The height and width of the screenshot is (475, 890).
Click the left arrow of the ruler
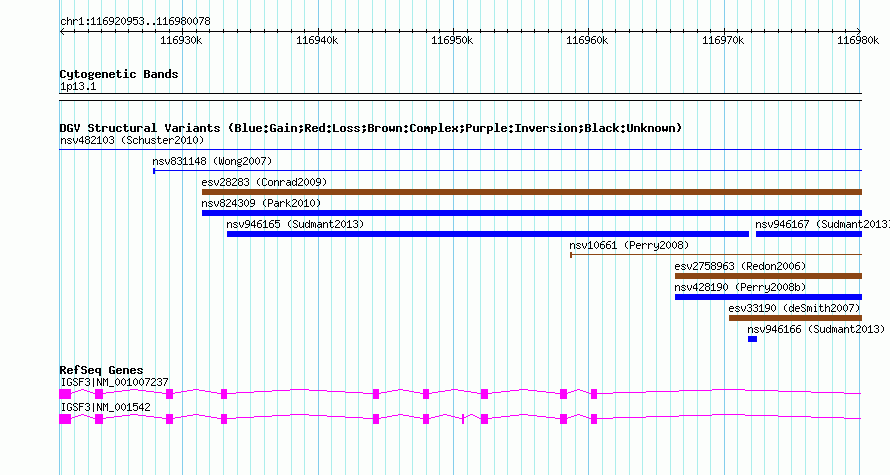[62, 32]
